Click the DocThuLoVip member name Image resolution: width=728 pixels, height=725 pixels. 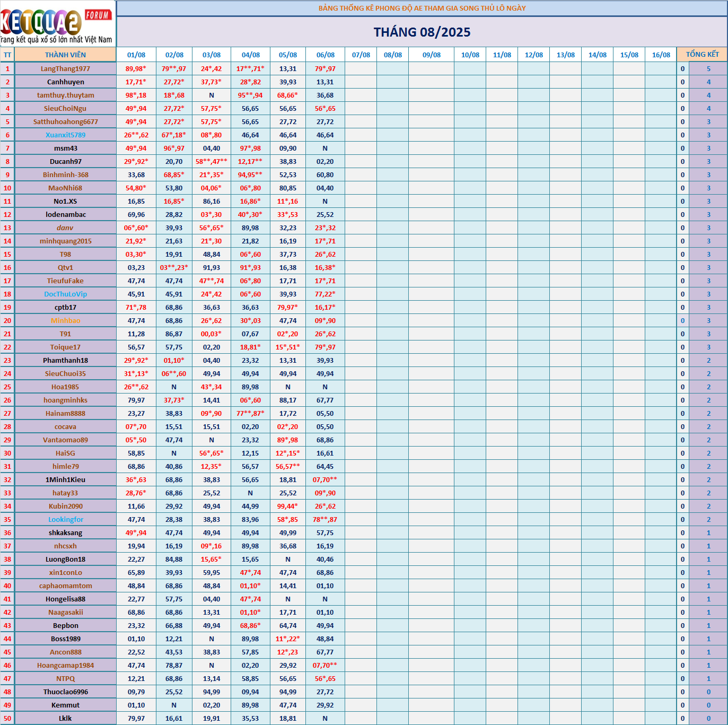pyautogui.click(x=65, y=294)
